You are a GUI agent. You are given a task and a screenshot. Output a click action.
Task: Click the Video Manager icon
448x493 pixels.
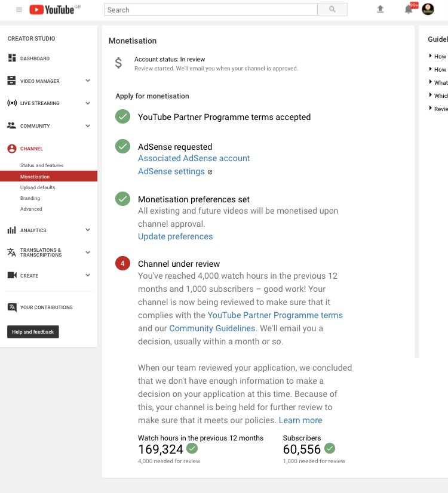[x=11, y=81]
